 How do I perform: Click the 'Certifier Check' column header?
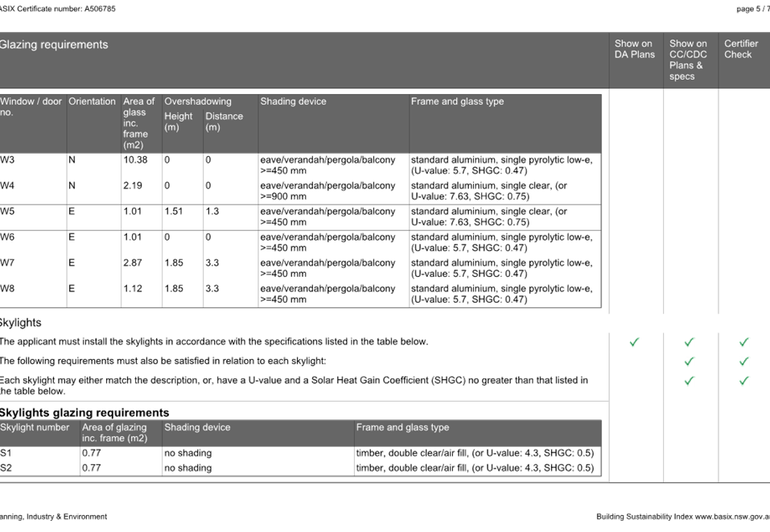(x=741, y=49)
